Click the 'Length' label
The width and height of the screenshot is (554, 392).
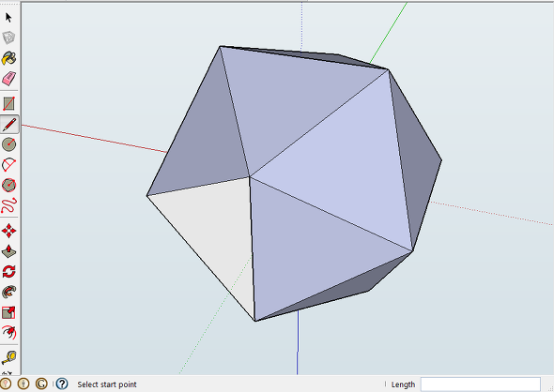[x=403, y=384]
